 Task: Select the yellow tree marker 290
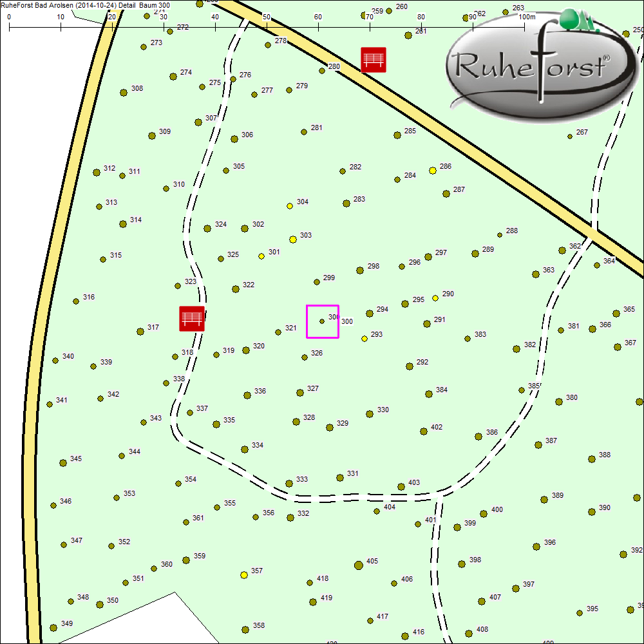coord(435,298)
